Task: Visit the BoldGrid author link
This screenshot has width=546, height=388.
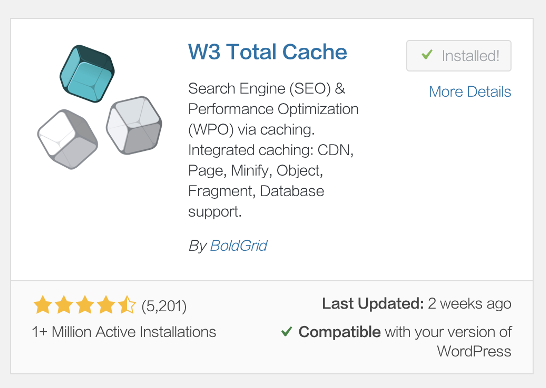Action: point(239,246)
